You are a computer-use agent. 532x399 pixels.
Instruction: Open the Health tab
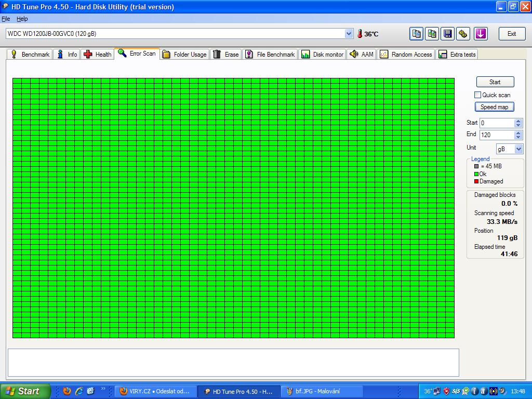[98, 55]
